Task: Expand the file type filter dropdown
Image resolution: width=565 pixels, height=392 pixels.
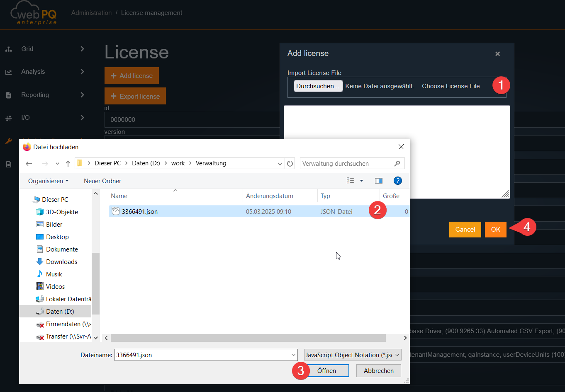Action: click(x=353, y=355)
